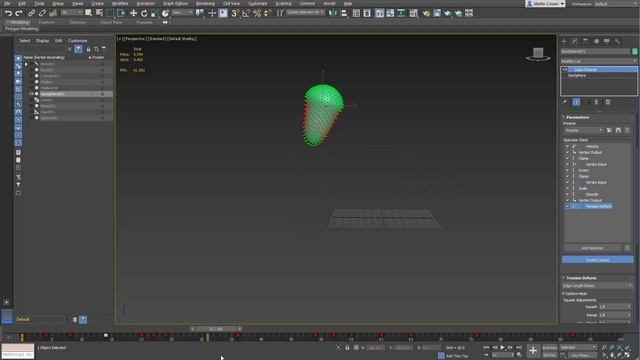The image size is (640, 360).
Task: Open the Utilities wrench panel tab
Action: 618,41
